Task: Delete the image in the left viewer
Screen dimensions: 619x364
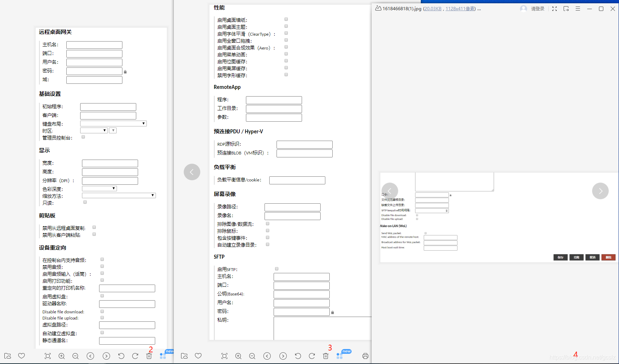Action: [x=149, y=356]
